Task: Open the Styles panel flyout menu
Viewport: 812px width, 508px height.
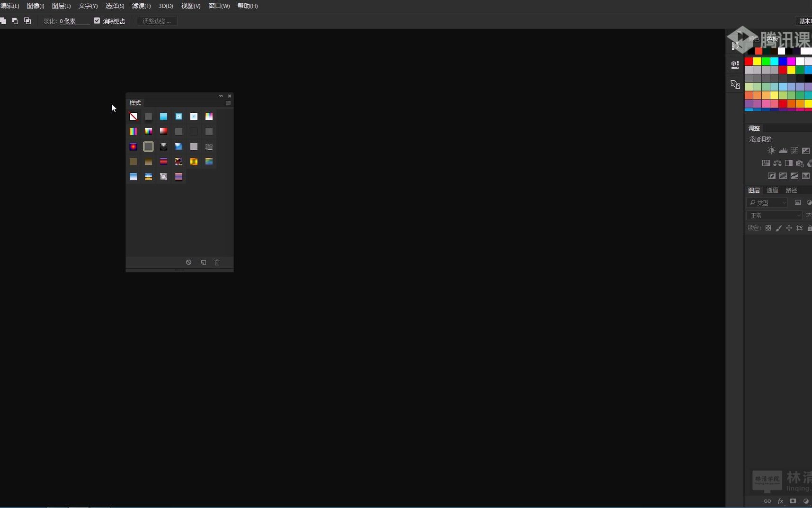Action: click(228, 103)
